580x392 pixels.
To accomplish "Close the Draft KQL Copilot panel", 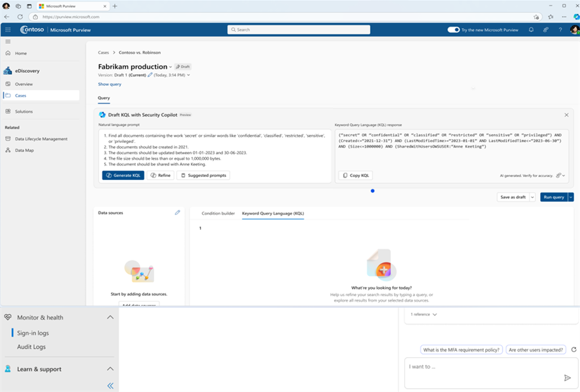I will pos(566,115).
